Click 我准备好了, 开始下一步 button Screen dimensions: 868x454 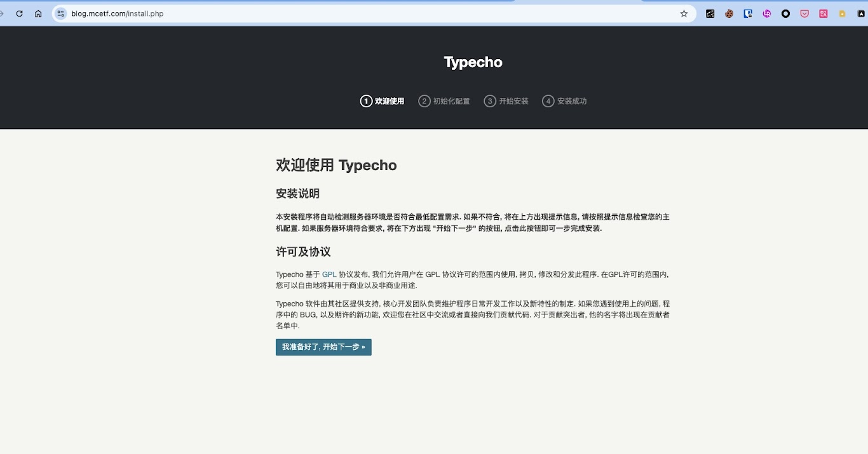tap(323, 347)
